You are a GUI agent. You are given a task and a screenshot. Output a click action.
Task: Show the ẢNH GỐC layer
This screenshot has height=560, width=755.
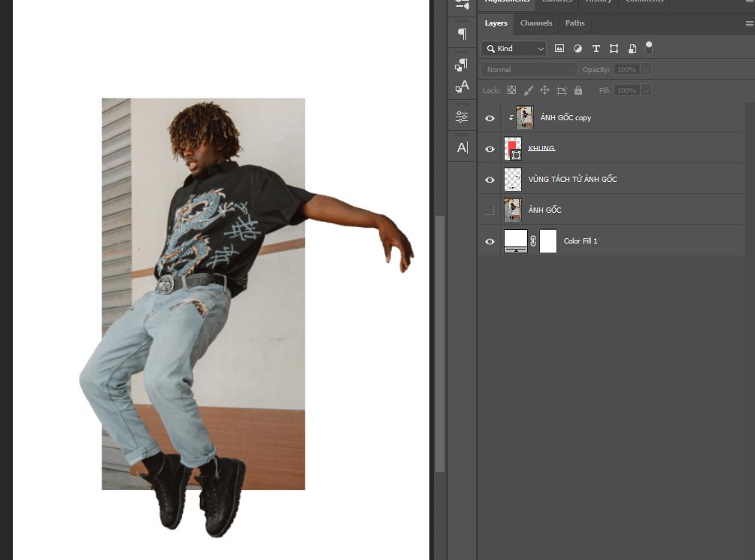click(490, 210)
